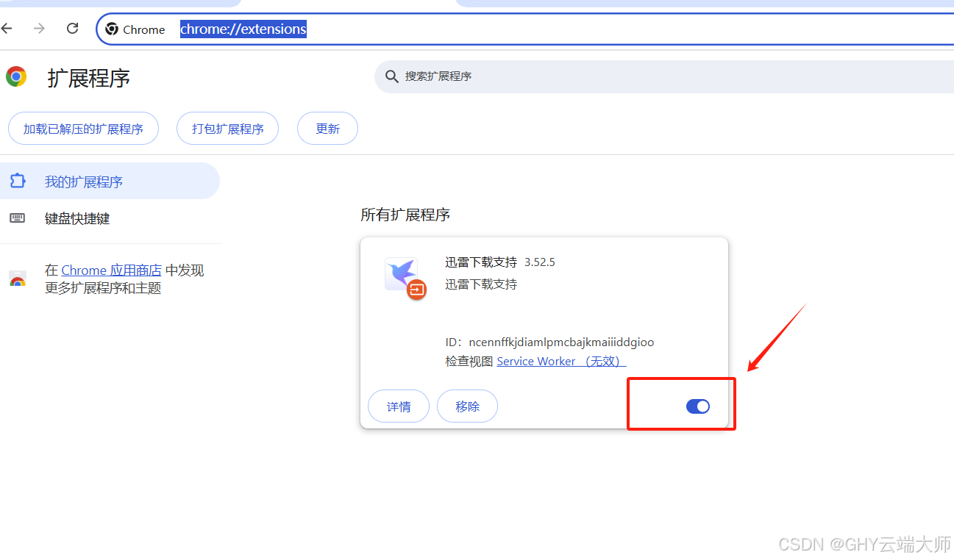954x560 pixels.
Task: Click 移除 to remove 迅雷下载支持
Action: point(467,406)
